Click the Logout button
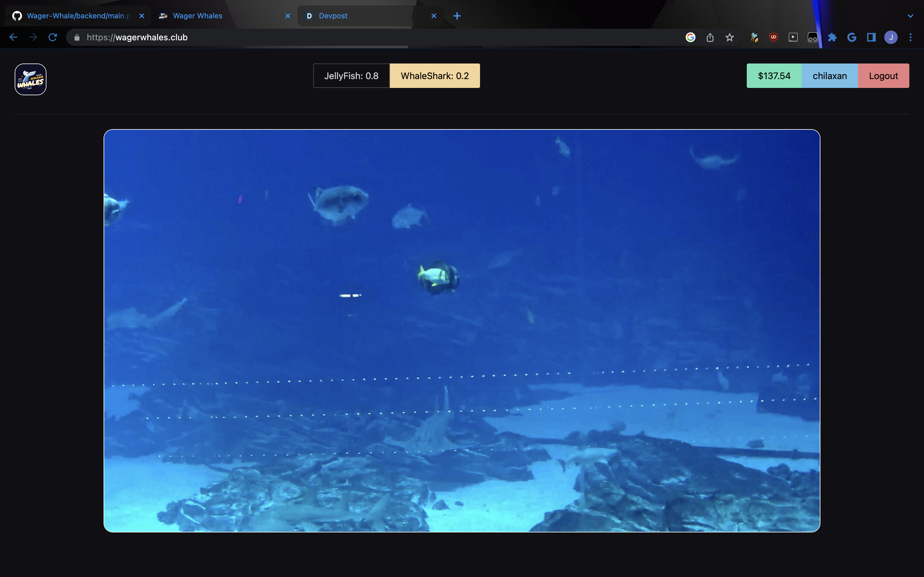Screen dimensions: 924x577 [883, 76]
